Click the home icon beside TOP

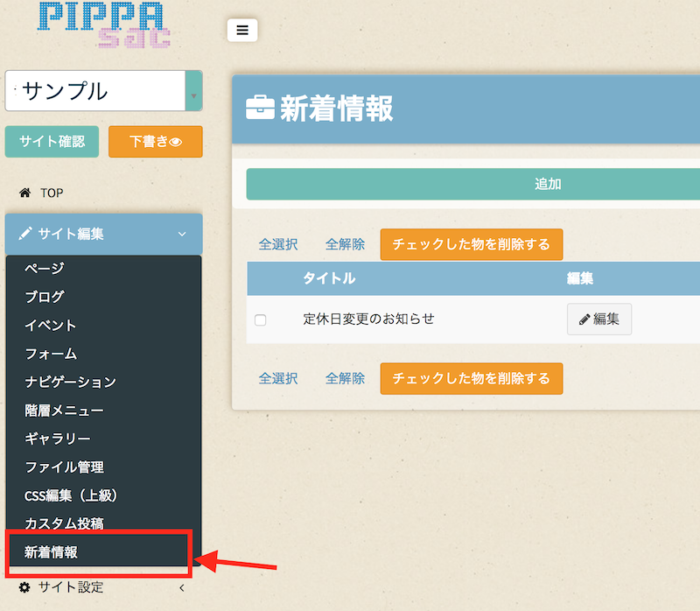[25, 193]
